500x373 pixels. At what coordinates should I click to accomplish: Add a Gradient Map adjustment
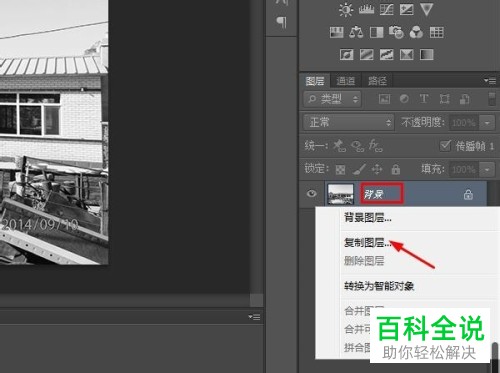tap(427, 54)
